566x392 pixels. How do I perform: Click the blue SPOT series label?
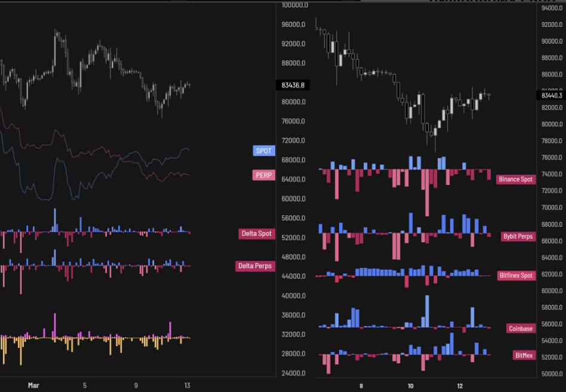(264, 151)
